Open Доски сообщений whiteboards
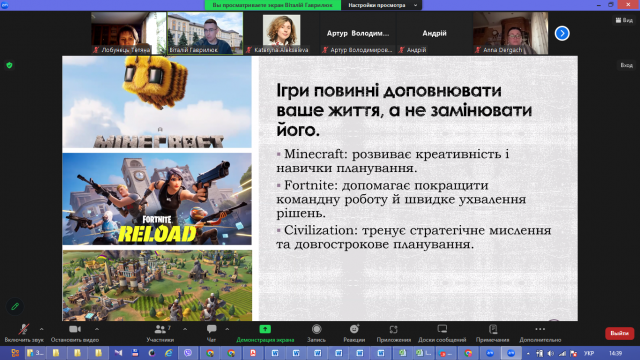640x360 pixels. click(442, 333)
